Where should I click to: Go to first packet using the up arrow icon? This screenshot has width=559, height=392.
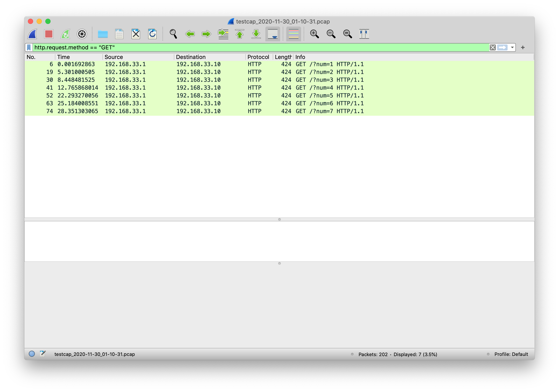(x=240, y=34)
